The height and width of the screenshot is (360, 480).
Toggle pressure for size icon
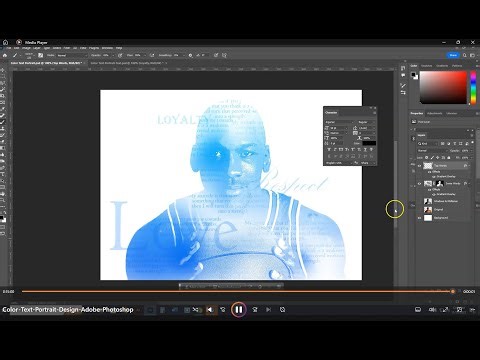pos(216,55)
